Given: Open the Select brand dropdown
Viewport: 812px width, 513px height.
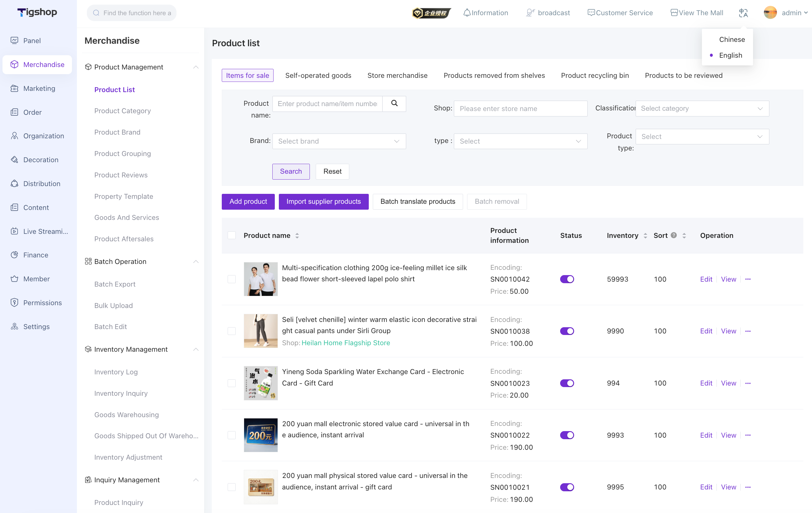Looking at the screenshot, I should coord(339,141).
